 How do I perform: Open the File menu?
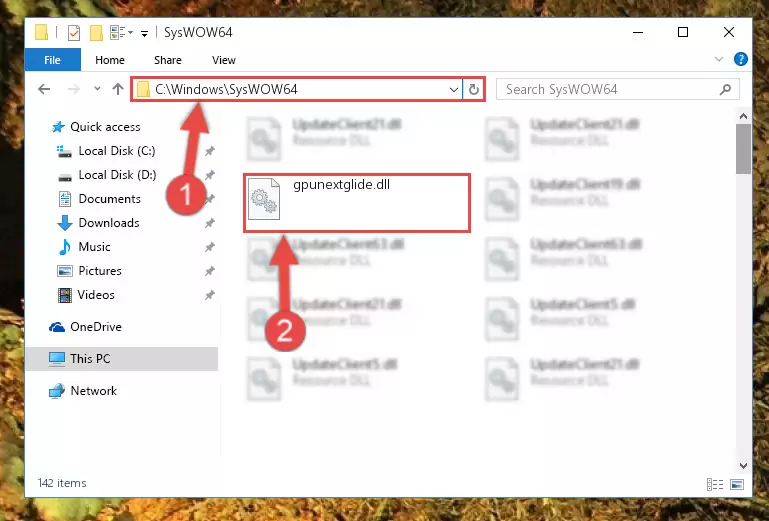pyautogui.click(x=52, y=60)
